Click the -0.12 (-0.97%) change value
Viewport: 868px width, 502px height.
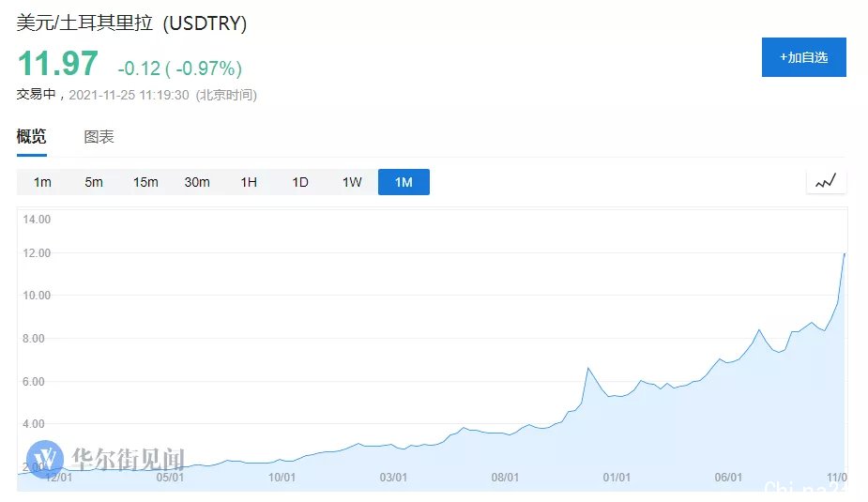click(x=180, y=68)
